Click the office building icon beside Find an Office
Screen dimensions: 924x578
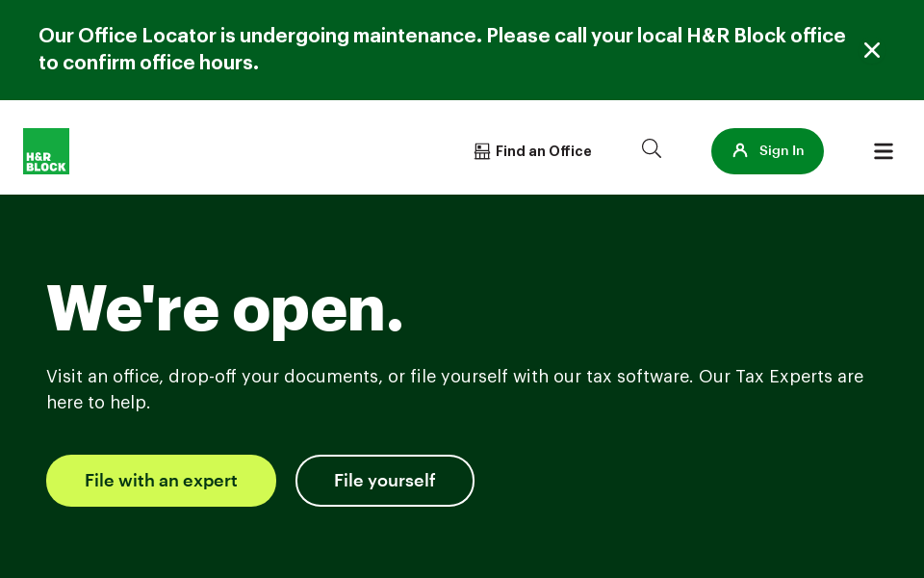click(480, 151)
